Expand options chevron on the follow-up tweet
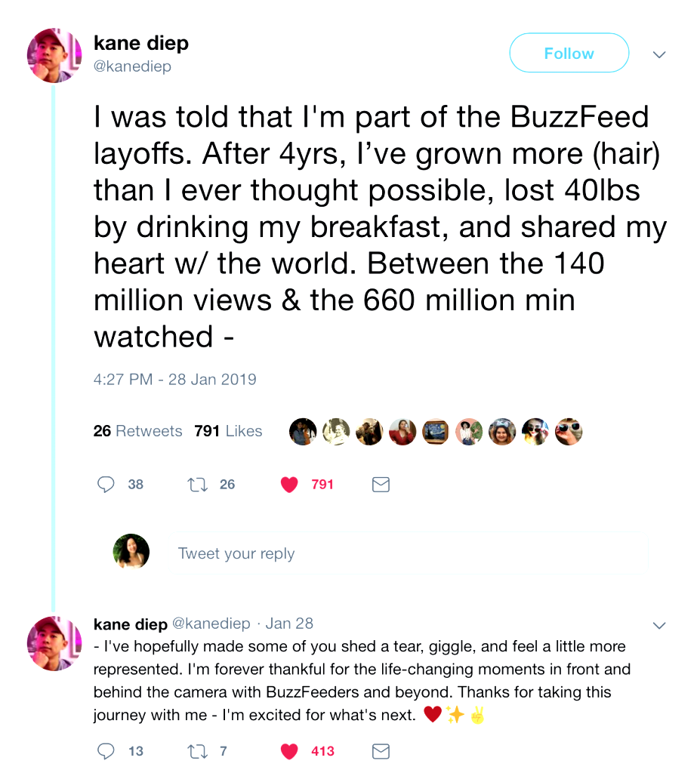Image resolution: width=700 pixels, height=773 pixels. click(658, 625)
